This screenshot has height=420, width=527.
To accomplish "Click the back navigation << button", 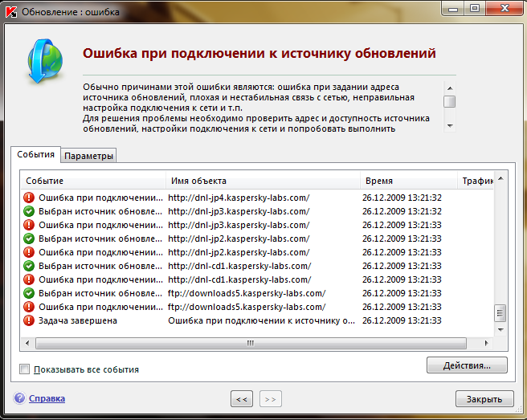I will (x=241, y=398).
